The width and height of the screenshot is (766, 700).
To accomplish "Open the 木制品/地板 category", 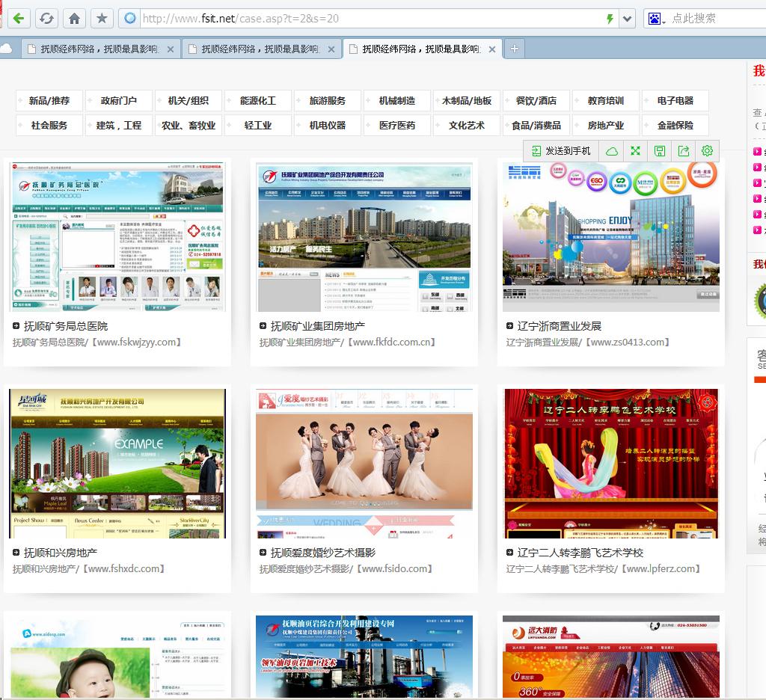I will [x=467, y=101].
